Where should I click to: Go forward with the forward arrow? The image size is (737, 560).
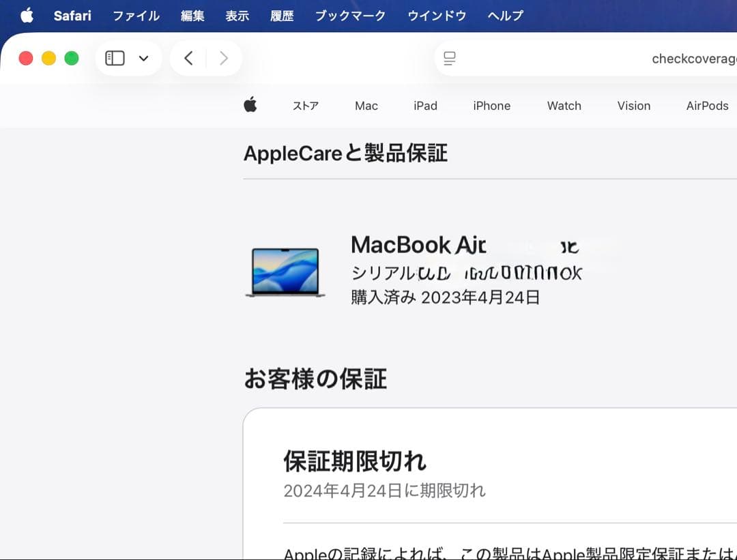tap(224, 58)
